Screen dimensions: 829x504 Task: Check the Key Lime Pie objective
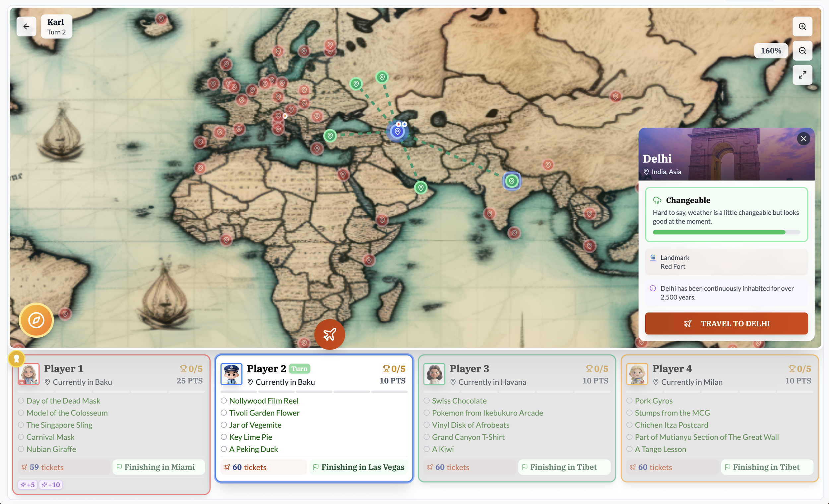coord(224,437)
